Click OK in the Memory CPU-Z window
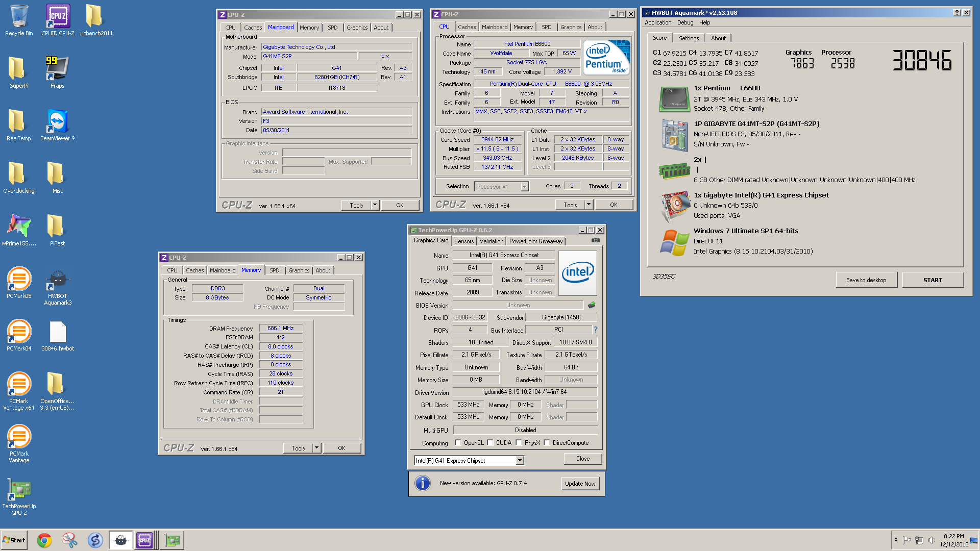The height and width of the screenshot is (551, 980). 341,448
